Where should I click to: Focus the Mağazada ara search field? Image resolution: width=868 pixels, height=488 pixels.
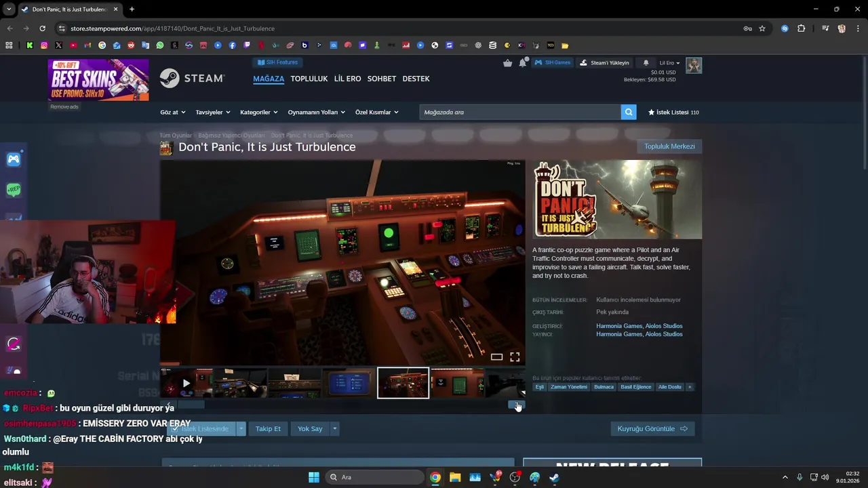520,113
